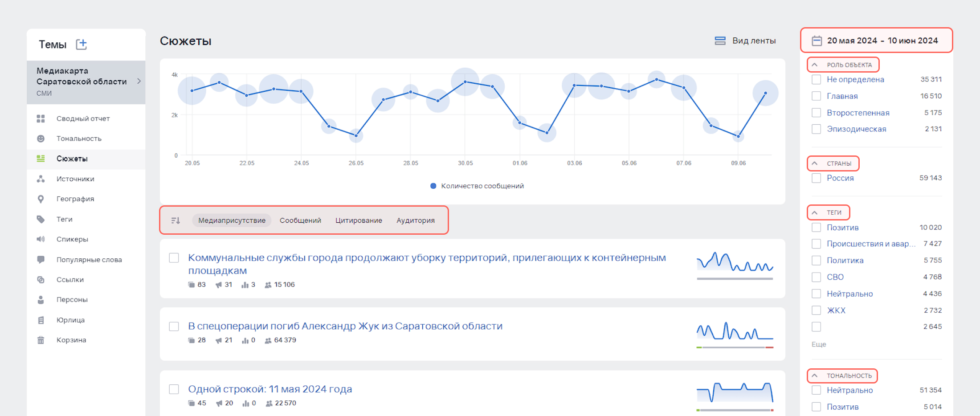Open Сводный отчет menu item
Image resolution: width=980 pixels, height=416 pixels.
[x=86, y=118]
